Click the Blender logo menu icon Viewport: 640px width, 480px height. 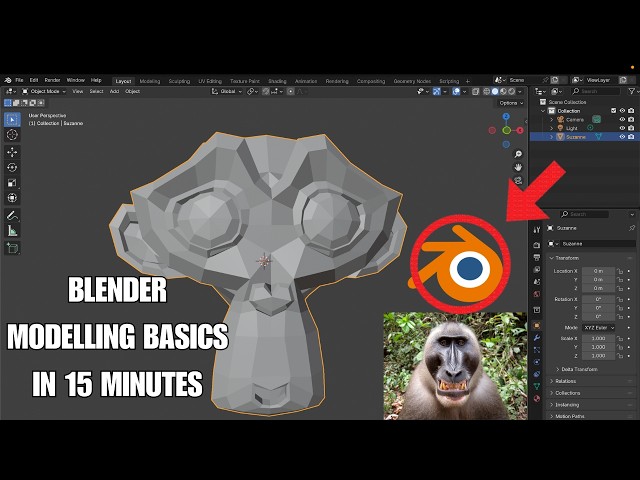pyautogui.click(x=8, y=80)
